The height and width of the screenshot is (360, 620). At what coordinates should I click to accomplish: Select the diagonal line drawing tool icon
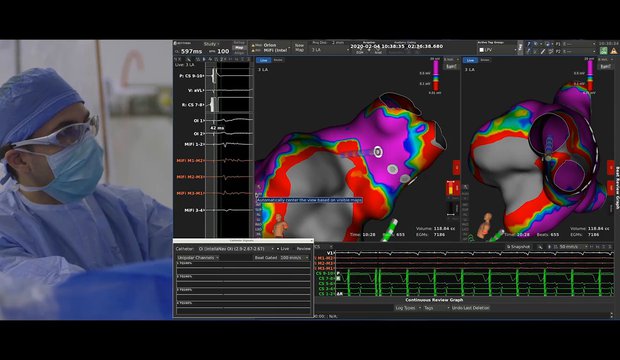pyautogui.click(x=543, y=51)
